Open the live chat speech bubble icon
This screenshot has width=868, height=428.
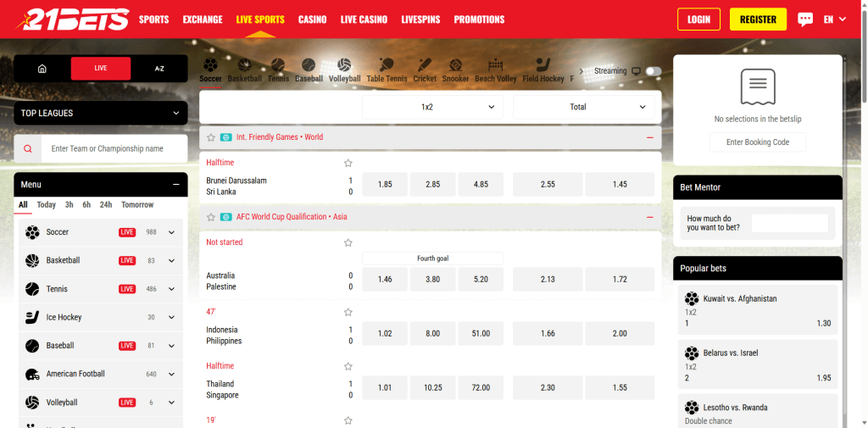[805, 19]
